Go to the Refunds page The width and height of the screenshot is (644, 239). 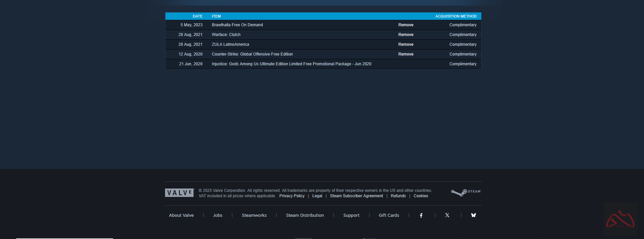pyautogui.click(x=398, y=196)
